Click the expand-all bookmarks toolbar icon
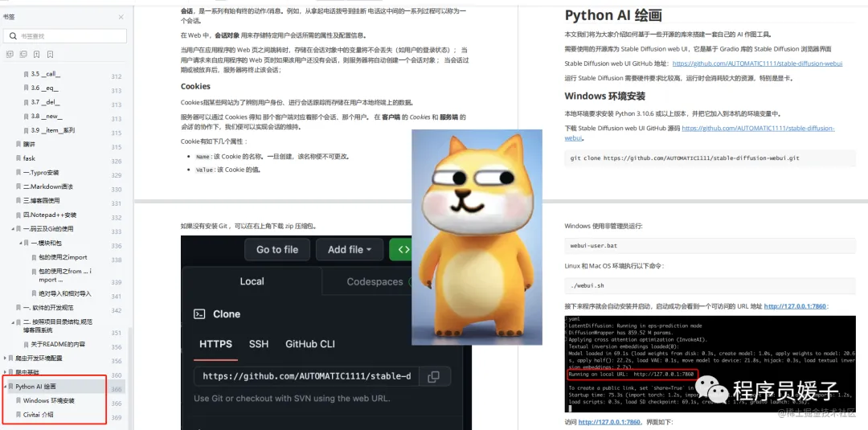The height and width of the screenshot is (430, 868). pyautogui.click(x=10, y=54)
